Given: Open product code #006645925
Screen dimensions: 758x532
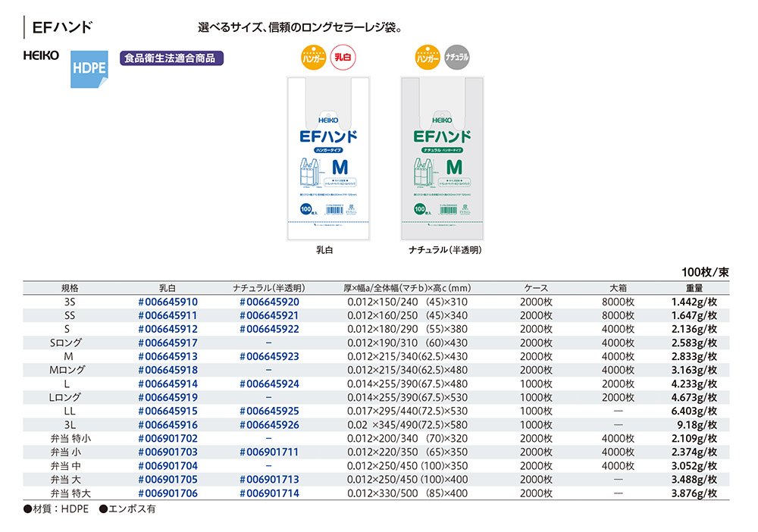Looking at the screenshot, I should 269,412.
